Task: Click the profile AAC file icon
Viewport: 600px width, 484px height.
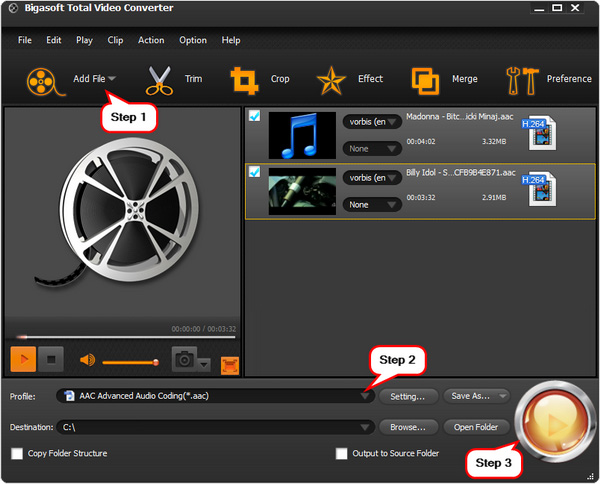Action: coord(69,396)
